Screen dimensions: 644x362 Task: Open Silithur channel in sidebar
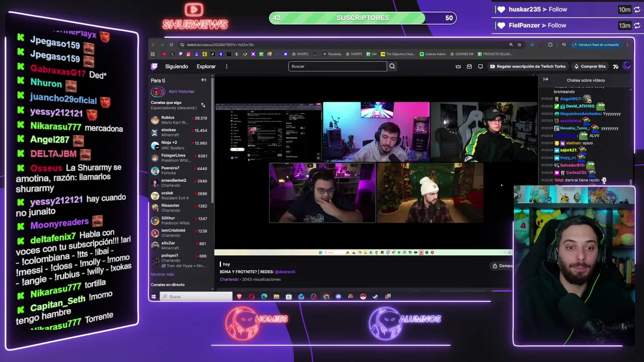click(180, 220)
